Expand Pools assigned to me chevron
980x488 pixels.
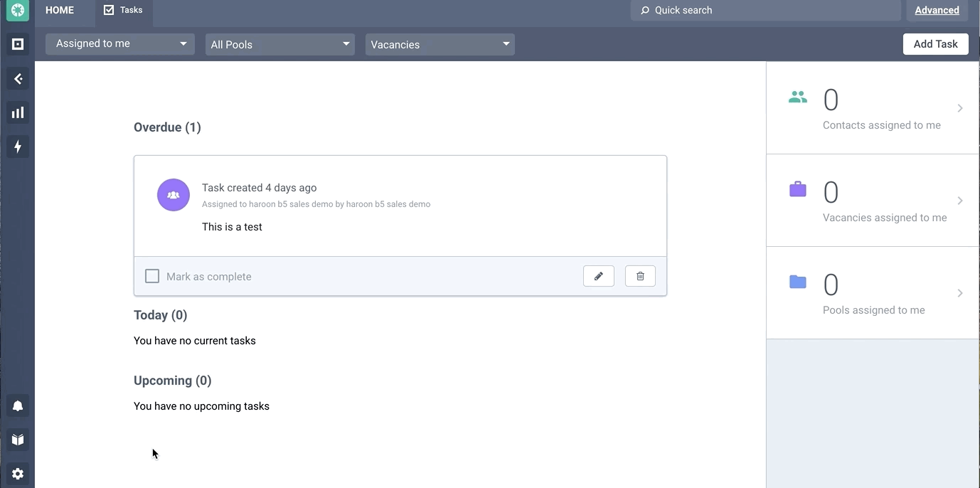pos(960,293)
